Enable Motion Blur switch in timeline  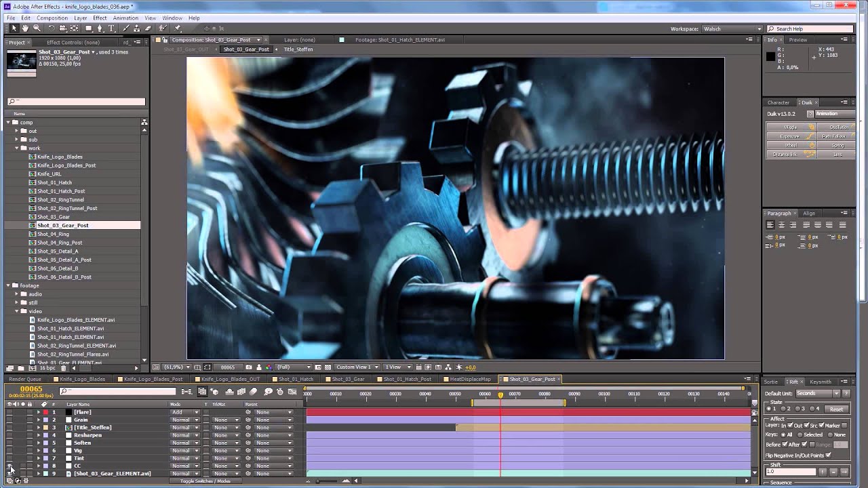click(253, 392)
